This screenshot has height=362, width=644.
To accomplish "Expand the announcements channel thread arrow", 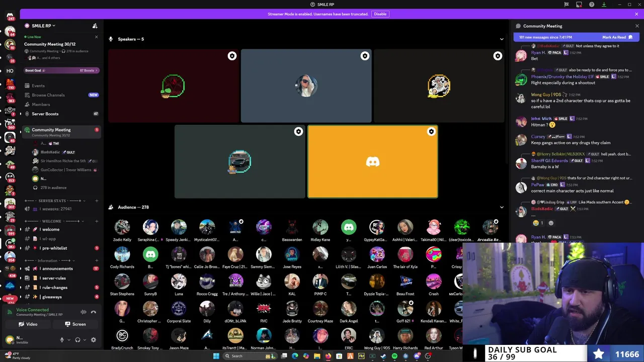I will click(x=21, y=268).
